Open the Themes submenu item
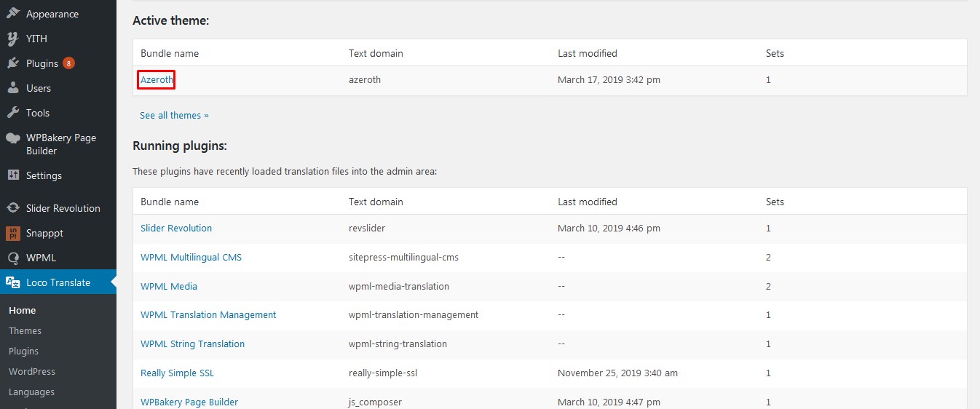The image size is (980, 409). click(25, 330)
